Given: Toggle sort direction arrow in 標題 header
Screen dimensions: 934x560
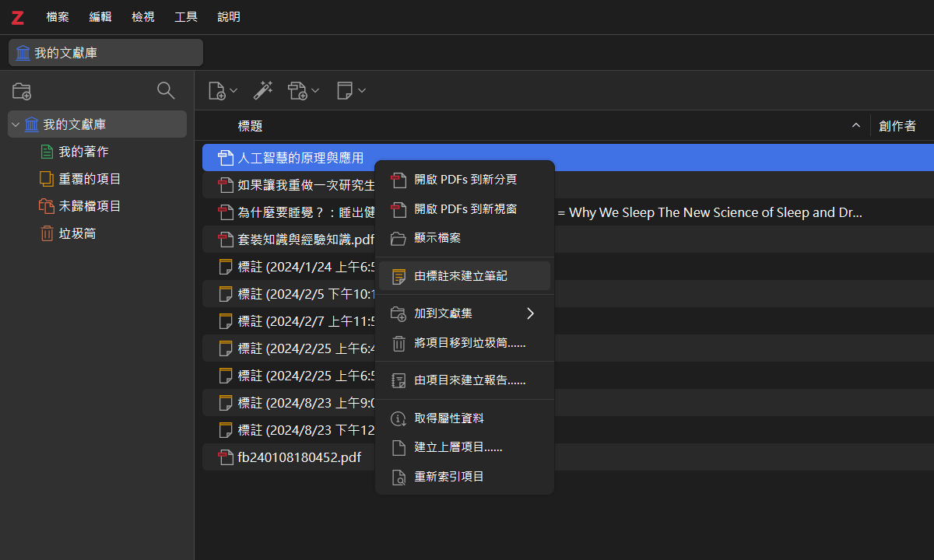Looking at the screenshot, I should (x=856, y=125).
